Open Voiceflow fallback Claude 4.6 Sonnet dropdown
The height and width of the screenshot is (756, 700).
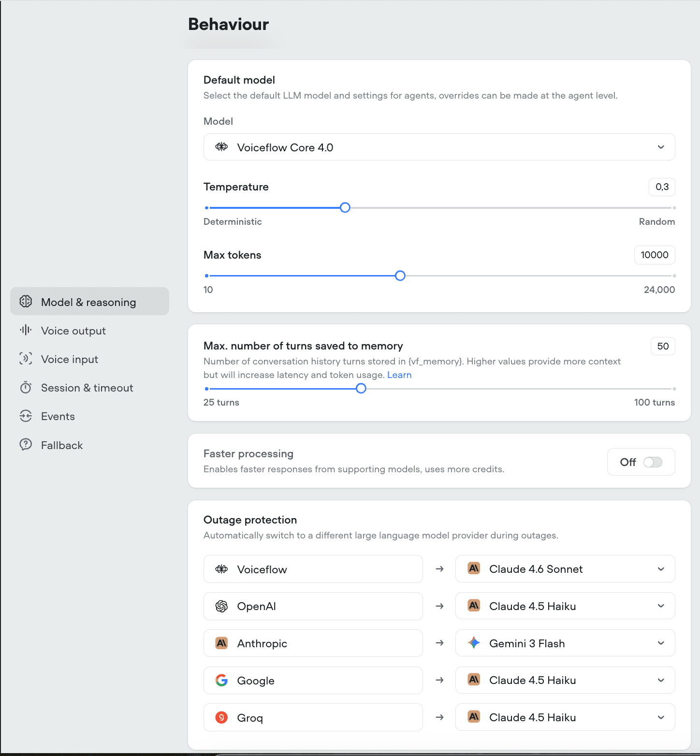click(565, 569)
